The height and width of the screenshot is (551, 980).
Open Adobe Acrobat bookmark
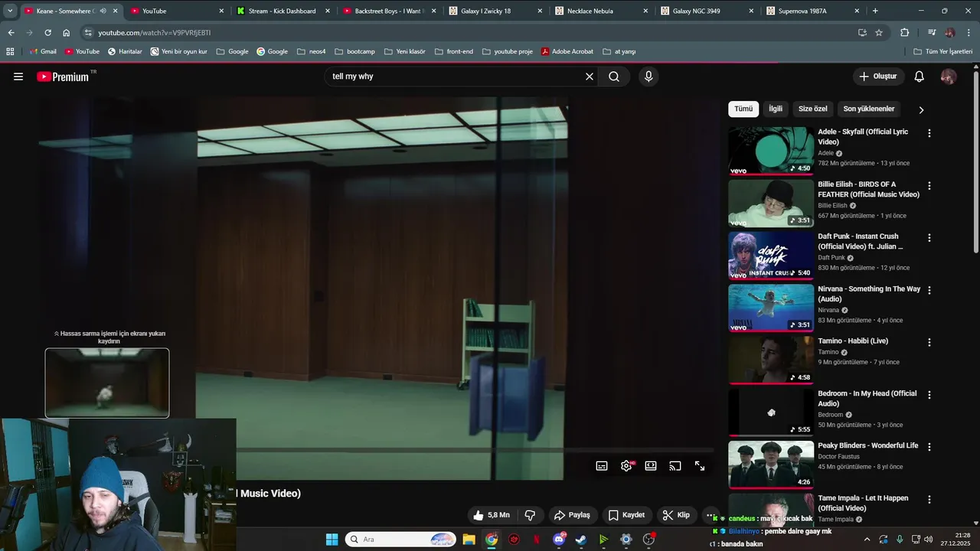click(567, 51)
